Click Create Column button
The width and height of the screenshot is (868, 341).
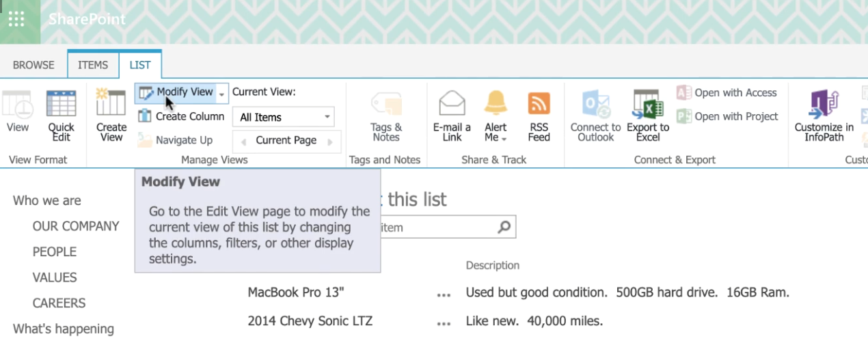(x=181, y=116)
